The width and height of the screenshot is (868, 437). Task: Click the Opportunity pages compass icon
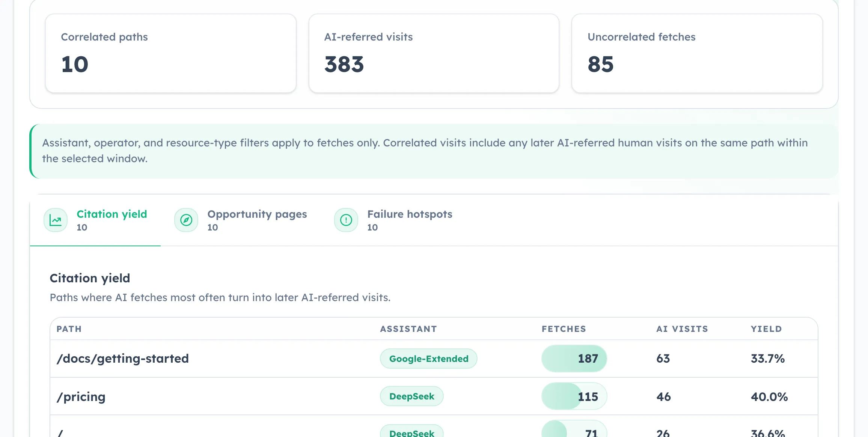186,220
